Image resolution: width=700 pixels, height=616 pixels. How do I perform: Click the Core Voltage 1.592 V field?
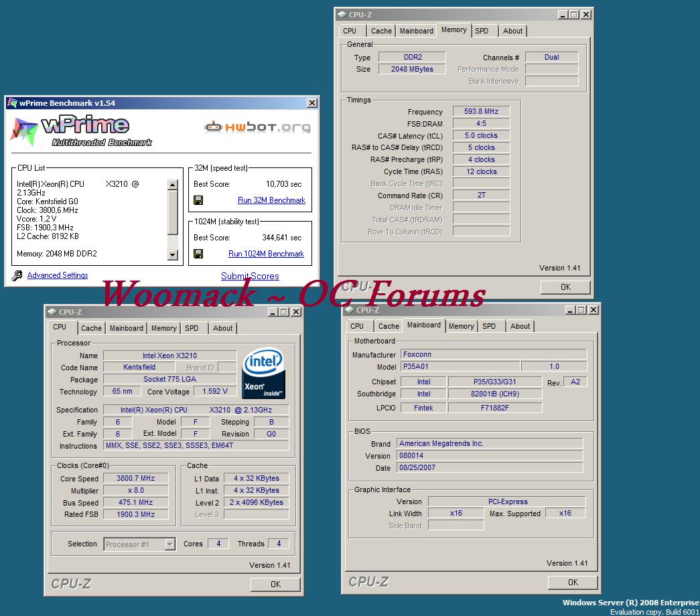(x=215, y=391)
